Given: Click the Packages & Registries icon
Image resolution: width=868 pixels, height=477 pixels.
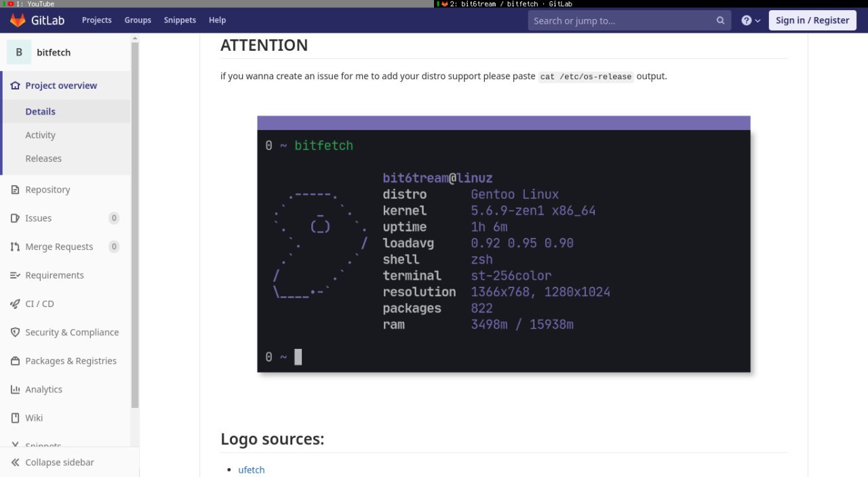Looking at the screenshot, I should coord(15,360).
